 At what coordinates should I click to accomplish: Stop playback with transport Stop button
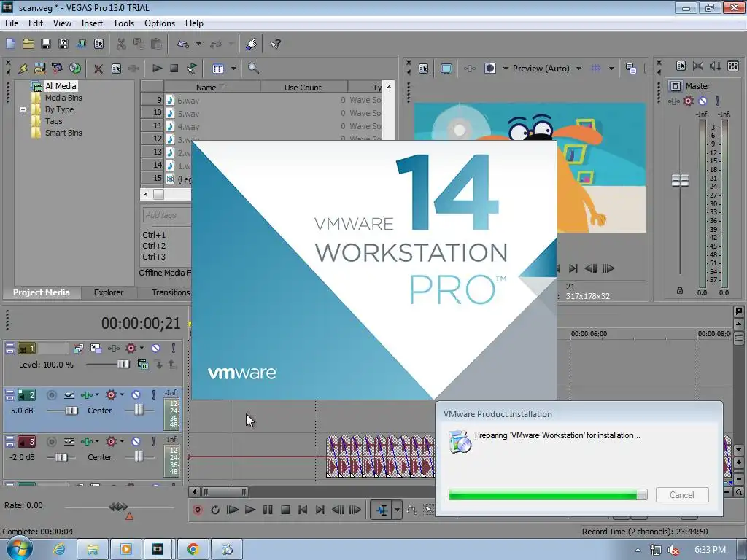(285, 510)
